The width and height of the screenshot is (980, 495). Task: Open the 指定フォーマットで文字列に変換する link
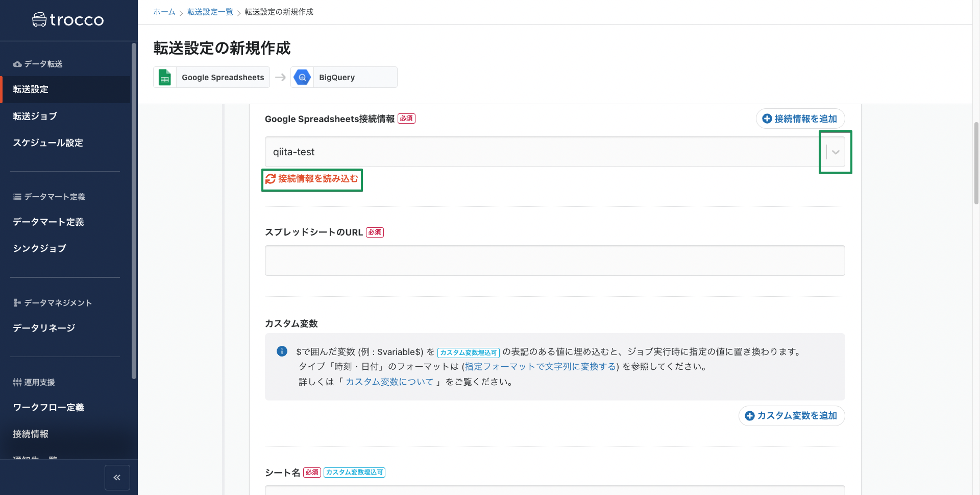(x=540, y=367)
